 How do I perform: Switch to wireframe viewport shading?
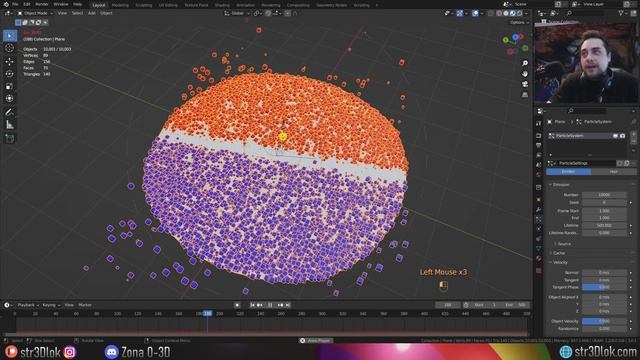[x=499, y=13]
